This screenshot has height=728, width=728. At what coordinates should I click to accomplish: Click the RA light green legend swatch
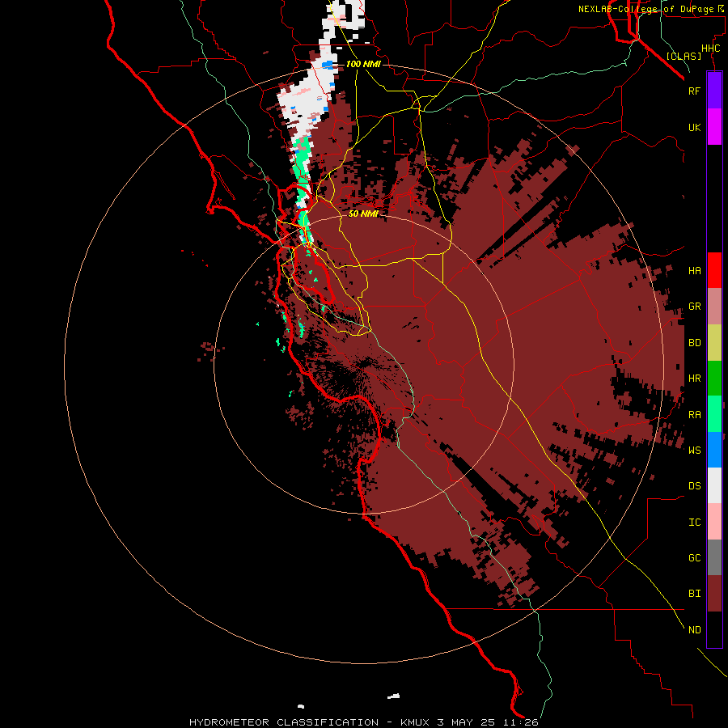tap(714, 414)
